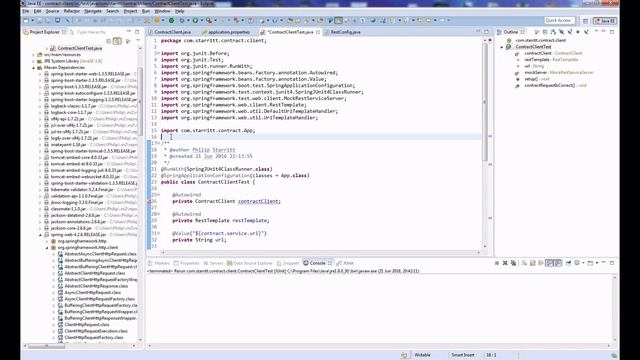Click the New wizard toolbar icon
Screen dimensions: 640x360
[x=26, y=20]
